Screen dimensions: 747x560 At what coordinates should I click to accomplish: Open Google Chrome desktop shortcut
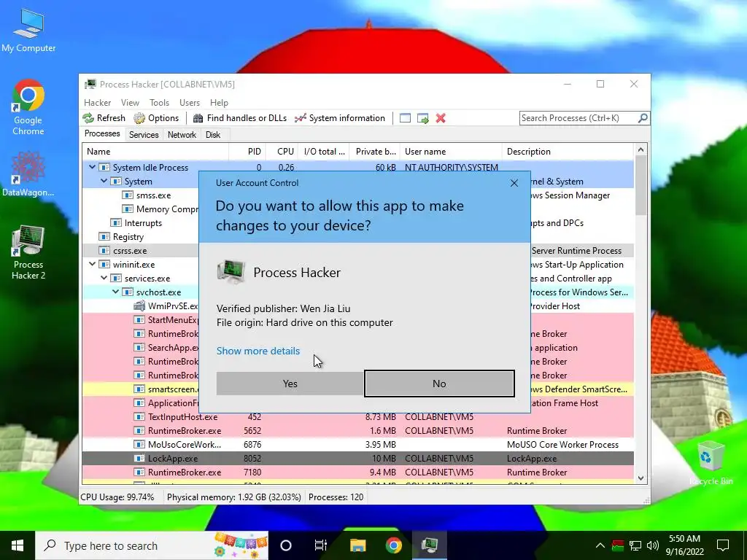pos(28,107)
